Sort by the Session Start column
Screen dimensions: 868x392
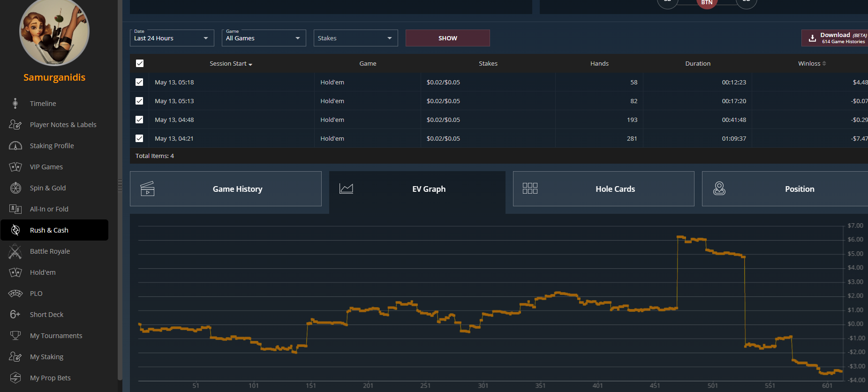231,63
